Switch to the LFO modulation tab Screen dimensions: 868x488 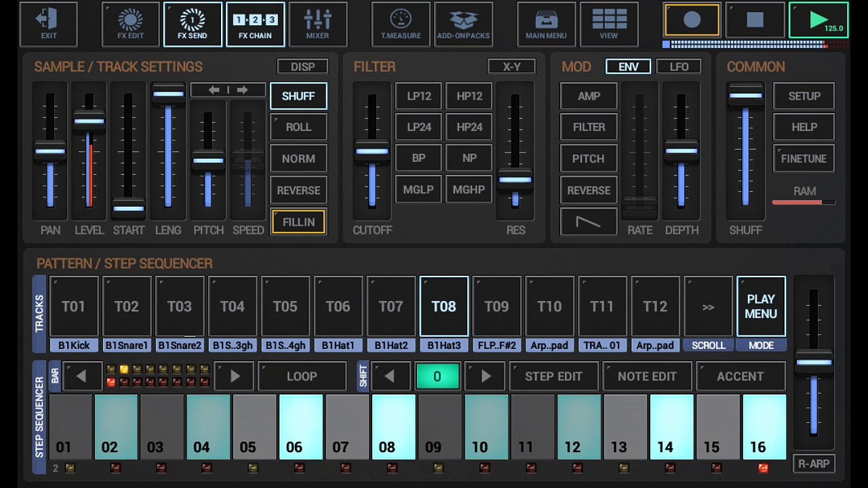[679, 66]
